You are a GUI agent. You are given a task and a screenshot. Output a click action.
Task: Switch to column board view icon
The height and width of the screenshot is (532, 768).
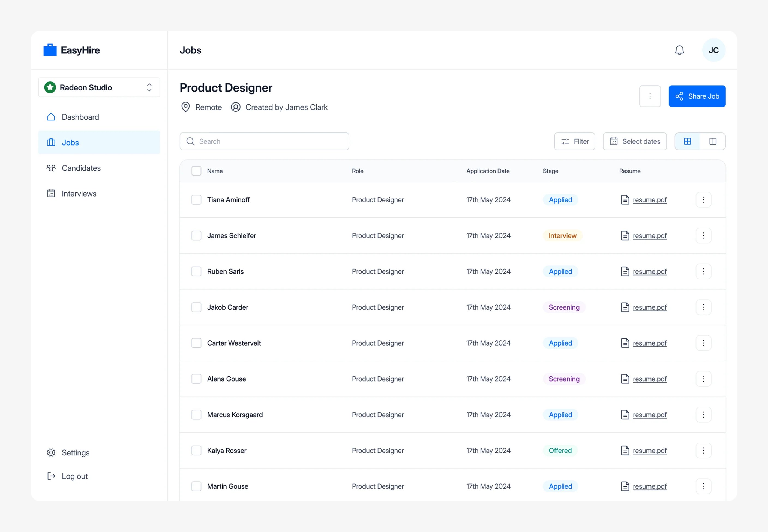point(713,141)
